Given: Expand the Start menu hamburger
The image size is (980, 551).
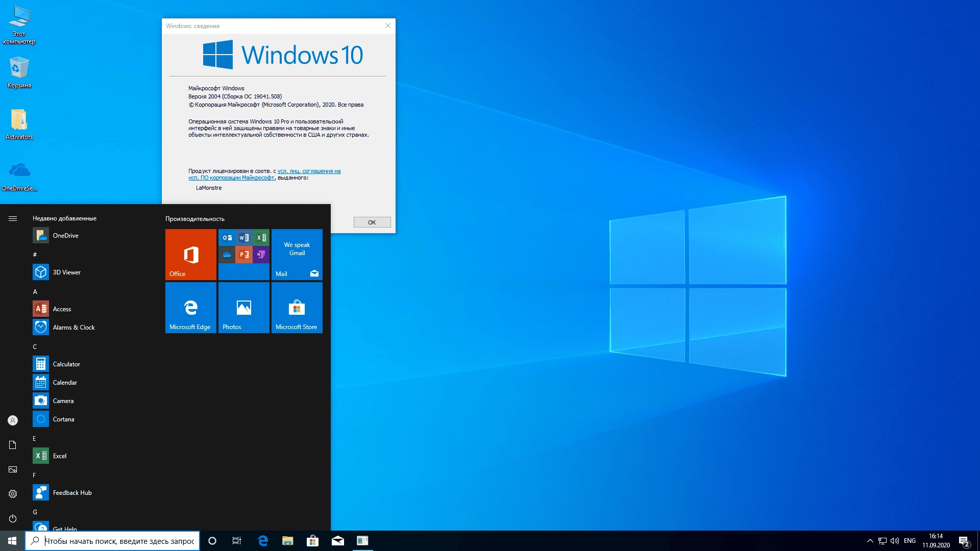Looking at the screenshot, I should coord(13,218).
